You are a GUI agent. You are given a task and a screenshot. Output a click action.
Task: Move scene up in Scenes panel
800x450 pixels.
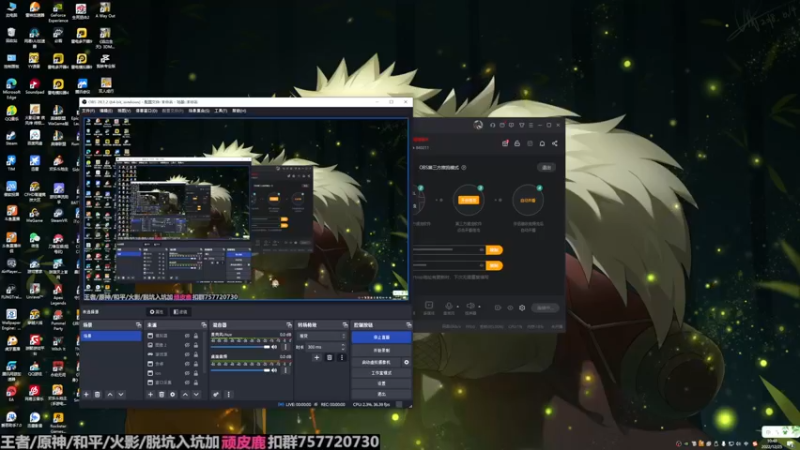(x=110, y=394)
